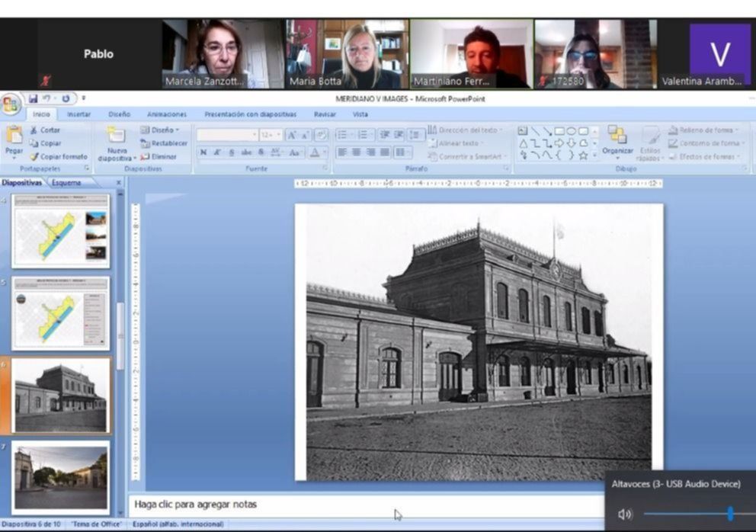The image size is (756, 532).
Task: Save the presentation from quick access toolbar
Action: coord(33,98)
